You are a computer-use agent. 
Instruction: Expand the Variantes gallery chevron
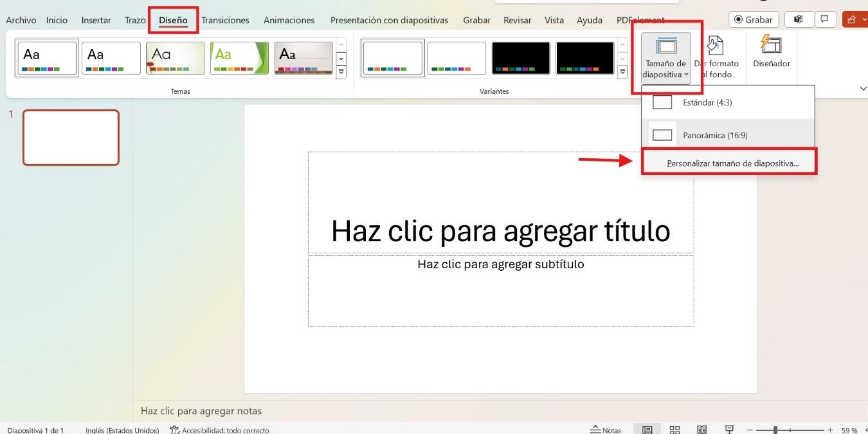(x=622, y=71)
